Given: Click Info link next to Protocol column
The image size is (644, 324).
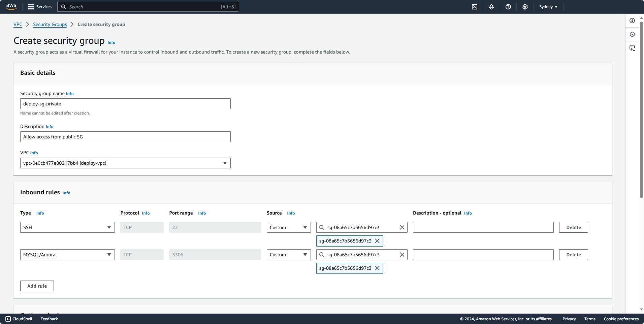Looking at the screenshot, I should coord(146,213).
